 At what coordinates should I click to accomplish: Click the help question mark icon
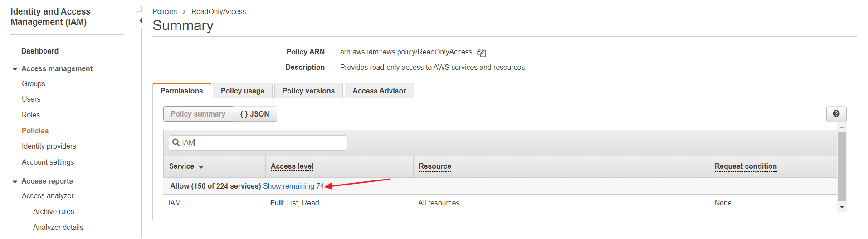836,114
